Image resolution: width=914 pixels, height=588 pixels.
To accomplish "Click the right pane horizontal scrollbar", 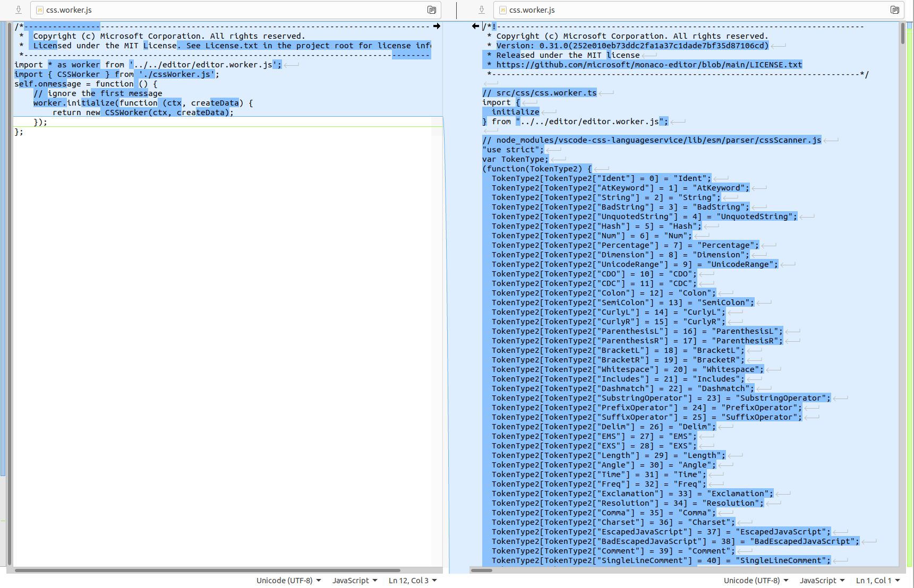I will [x=481, y=570].
